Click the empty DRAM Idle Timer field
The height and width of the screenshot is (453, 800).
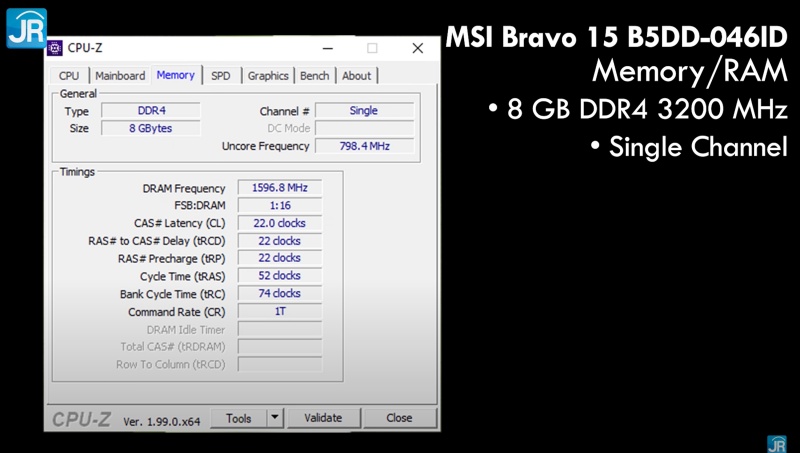click(x=280, y=329)
